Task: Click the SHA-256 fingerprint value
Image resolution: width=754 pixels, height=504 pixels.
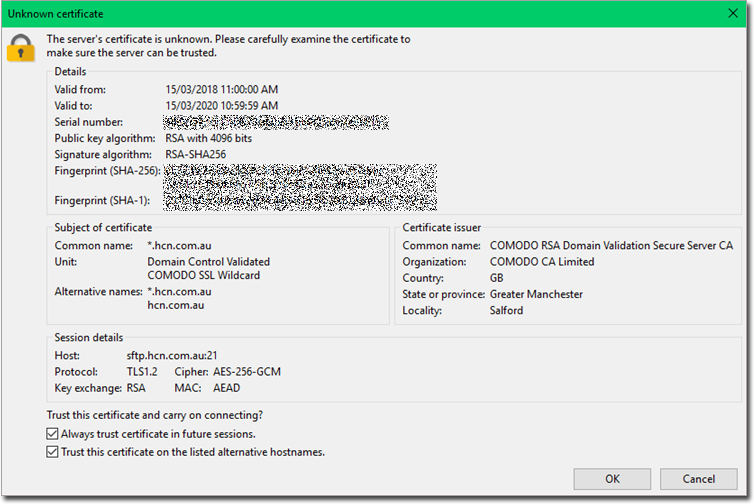Action: tap(300, 176)
